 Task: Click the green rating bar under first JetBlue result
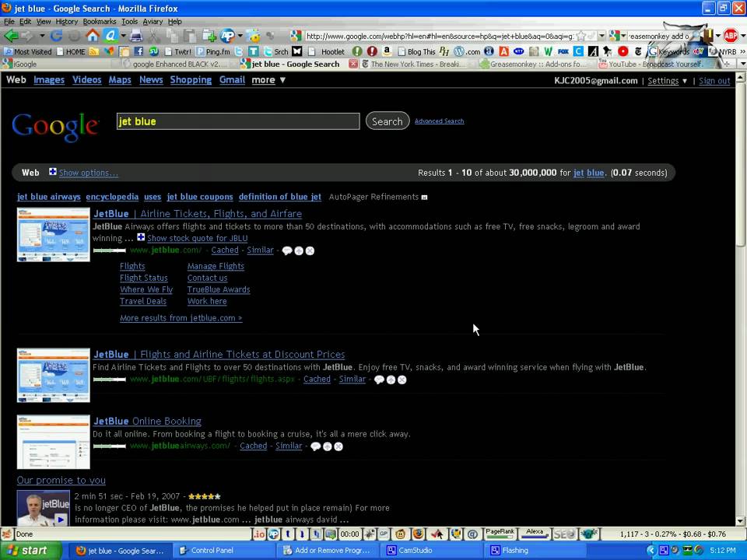[x=110, y=250]
